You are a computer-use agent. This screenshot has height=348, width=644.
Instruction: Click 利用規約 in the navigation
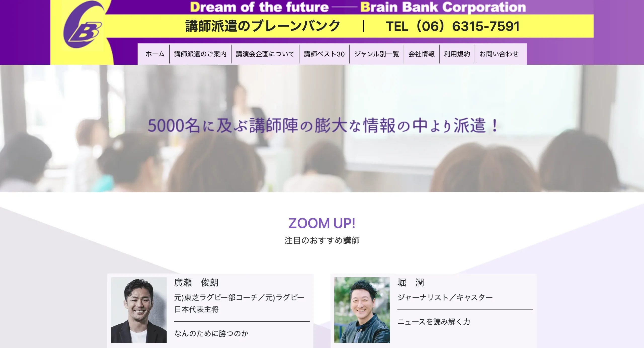(x=457, y=54)
